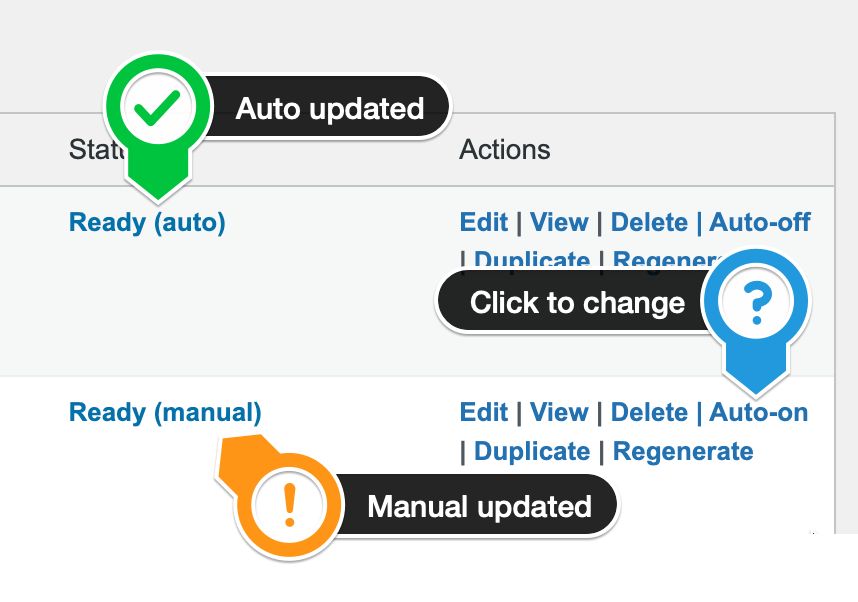Click the 'Manual updated' tooltip label
The height and width of the screenshot is (602, 858).
pos(479,506)
